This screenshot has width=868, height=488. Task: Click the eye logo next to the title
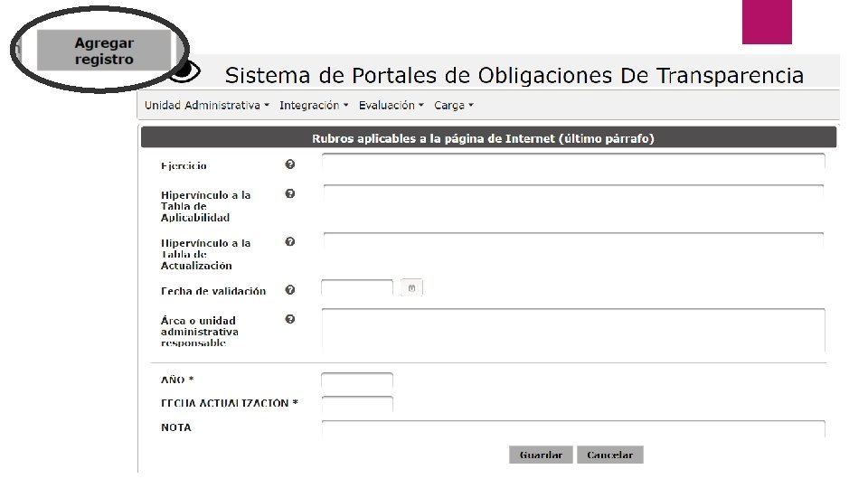click(x=186, y=70)
